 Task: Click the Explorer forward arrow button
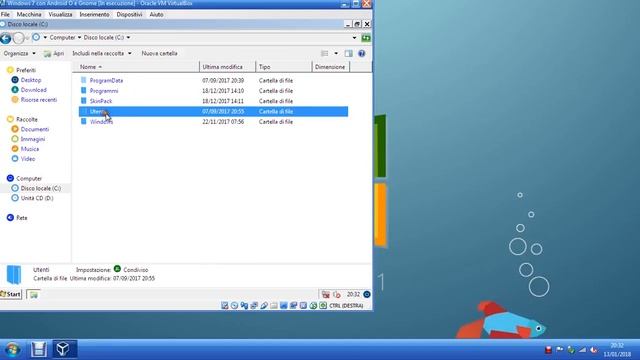point(18,38)
